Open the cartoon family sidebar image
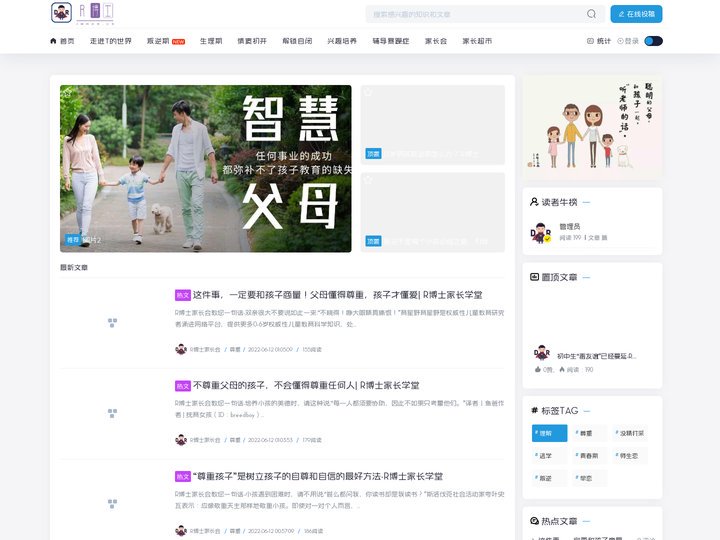The width and height of the screenshot is (720, 540). [592, 128]
